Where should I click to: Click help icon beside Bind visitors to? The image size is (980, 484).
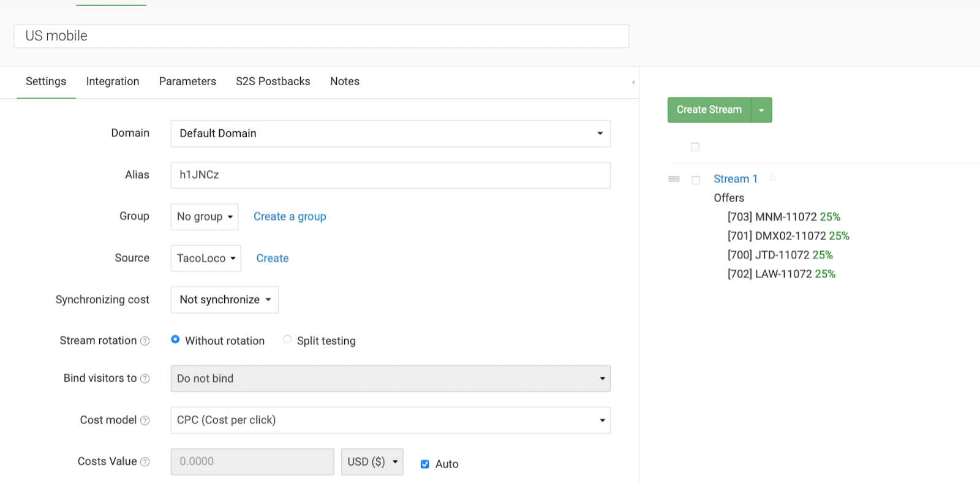point(145,379)
